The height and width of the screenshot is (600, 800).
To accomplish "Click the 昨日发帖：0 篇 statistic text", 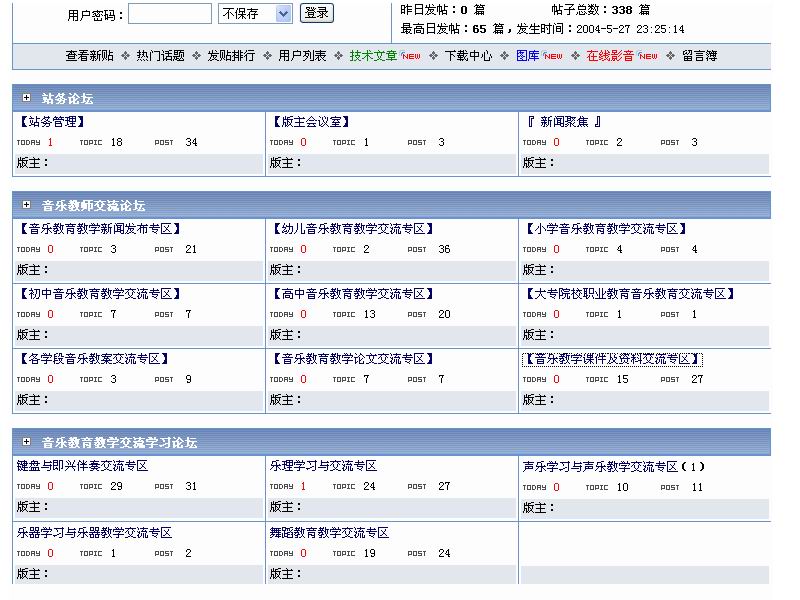I will tap(443, 10).
